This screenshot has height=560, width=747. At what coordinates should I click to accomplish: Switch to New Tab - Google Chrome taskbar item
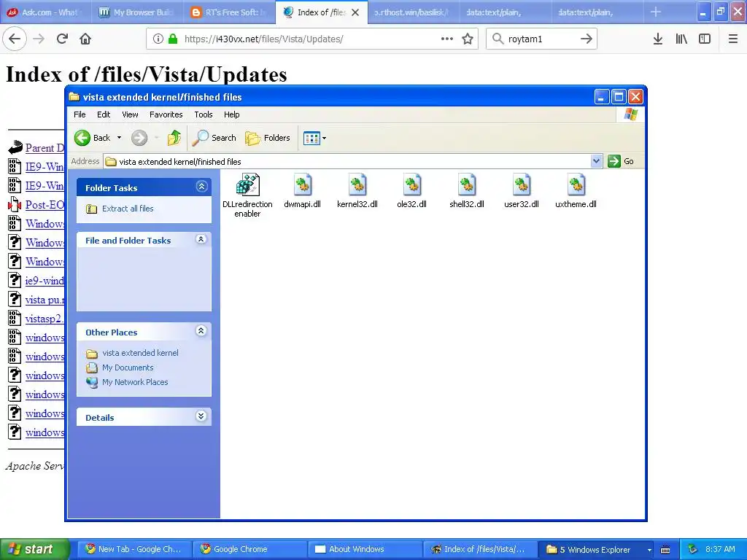tap(134, 550)
